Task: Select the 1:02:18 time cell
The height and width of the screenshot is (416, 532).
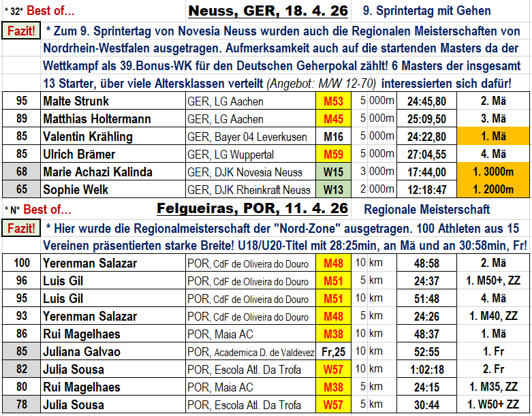Action: tap(426, 370)
